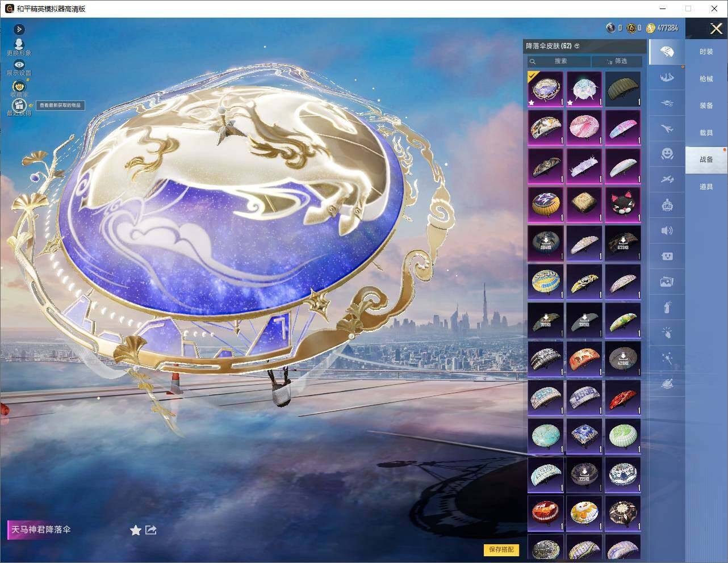The height and width of the screenshot is (563, 728).
Task: Open the help icon beside 降落伞皮肤 (62)
Action: pos(577,46)
